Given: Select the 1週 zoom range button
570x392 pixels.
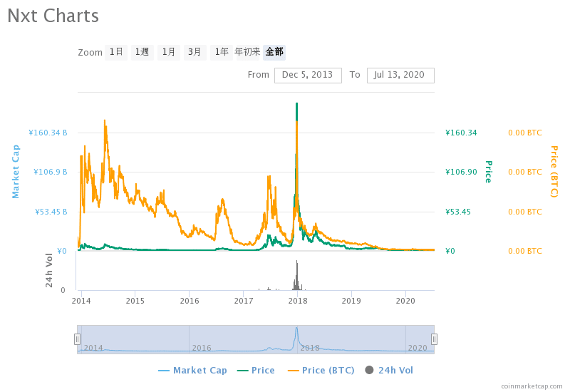Looking at the screenshot, I should [x=142, y=52].
